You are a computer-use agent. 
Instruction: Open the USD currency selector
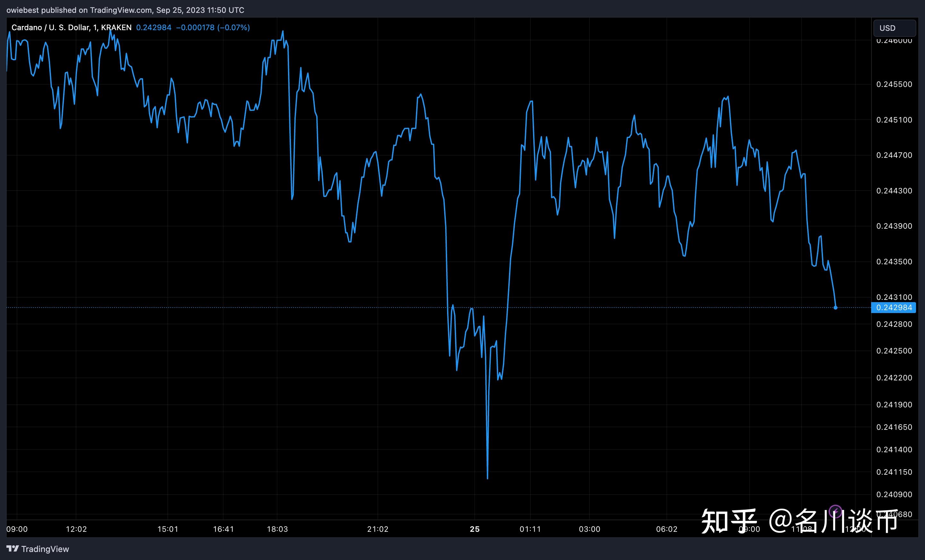pos(894,28)
